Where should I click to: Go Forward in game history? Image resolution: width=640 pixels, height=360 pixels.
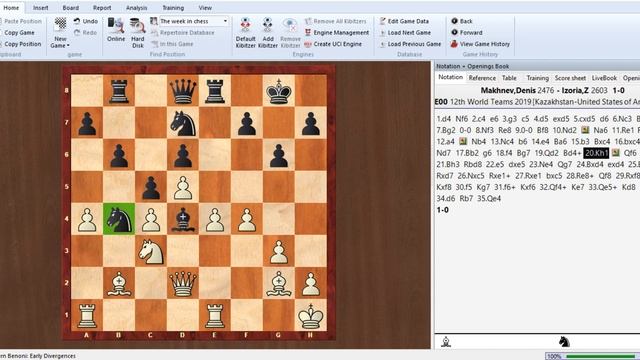[x=467, y=33]
